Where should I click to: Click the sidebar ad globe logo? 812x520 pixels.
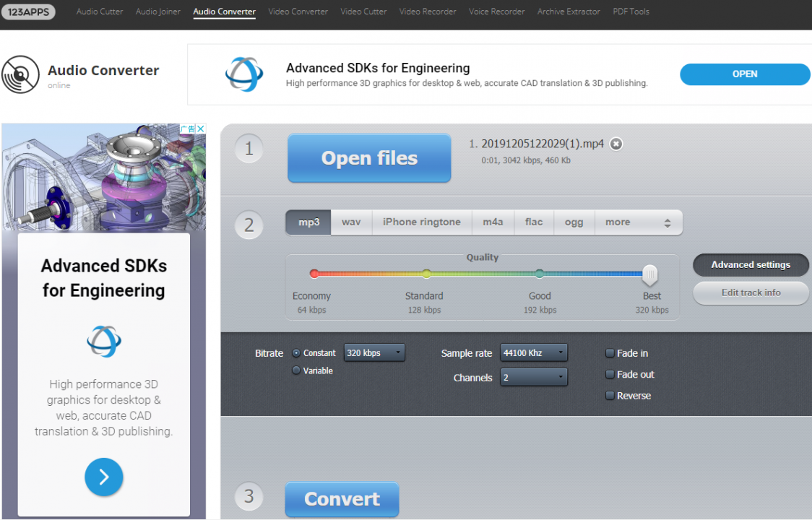104,342
